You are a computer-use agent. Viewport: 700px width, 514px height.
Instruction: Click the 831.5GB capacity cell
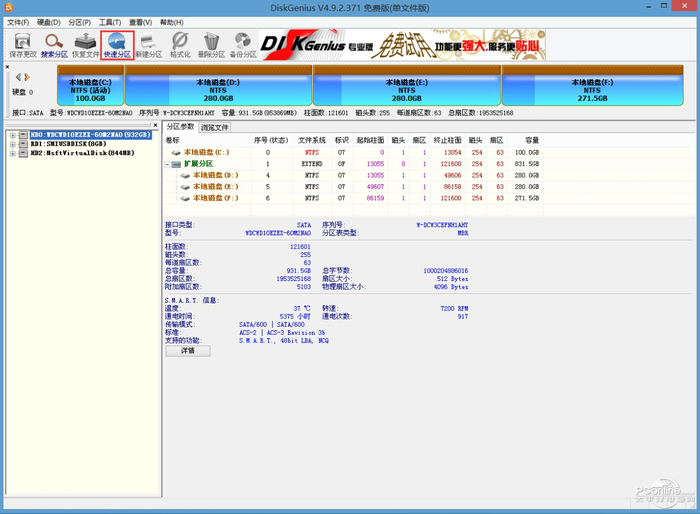coord(527,164)
